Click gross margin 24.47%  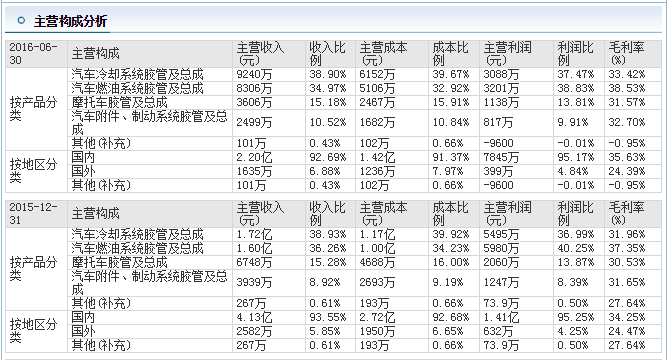[626, 331]
